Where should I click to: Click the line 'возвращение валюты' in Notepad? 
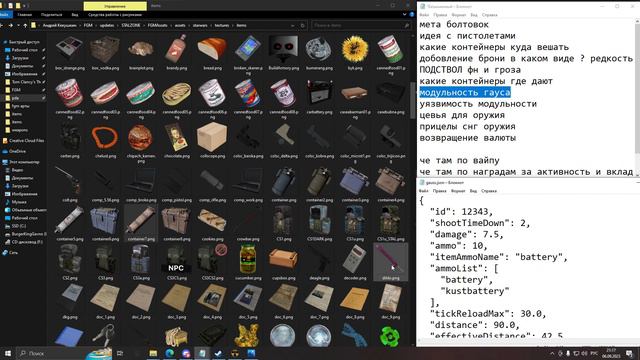tap(468, 138)
